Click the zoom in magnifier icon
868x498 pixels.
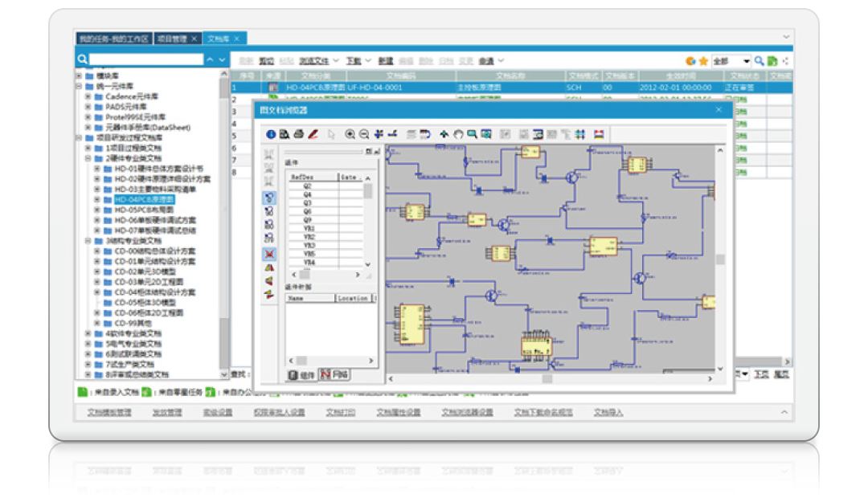click(x=350, y=134)
